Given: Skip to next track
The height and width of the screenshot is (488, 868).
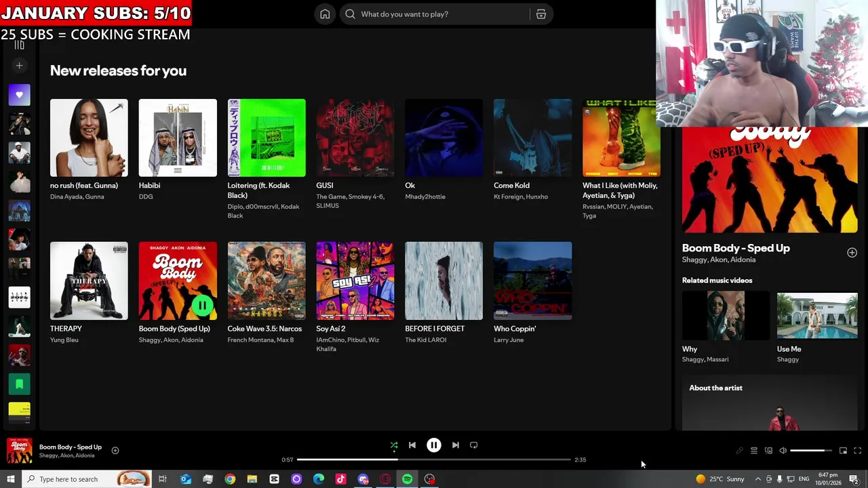Looking at the screenshot, I should pyautogui.click(x=456, y=445).
